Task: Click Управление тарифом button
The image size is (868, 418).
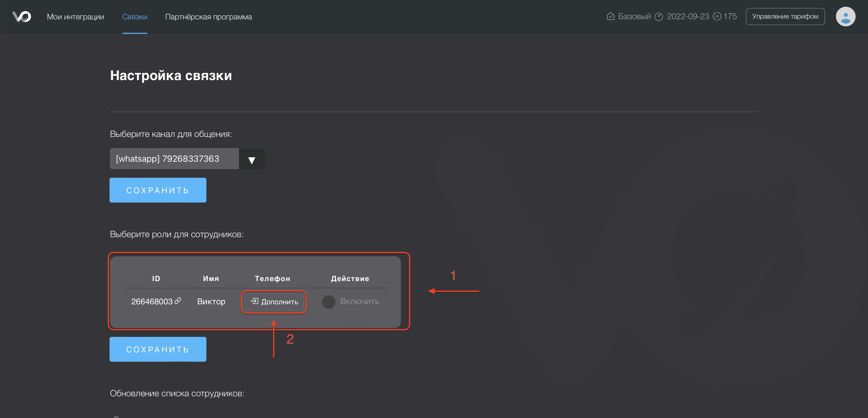Action: [785, 17]
